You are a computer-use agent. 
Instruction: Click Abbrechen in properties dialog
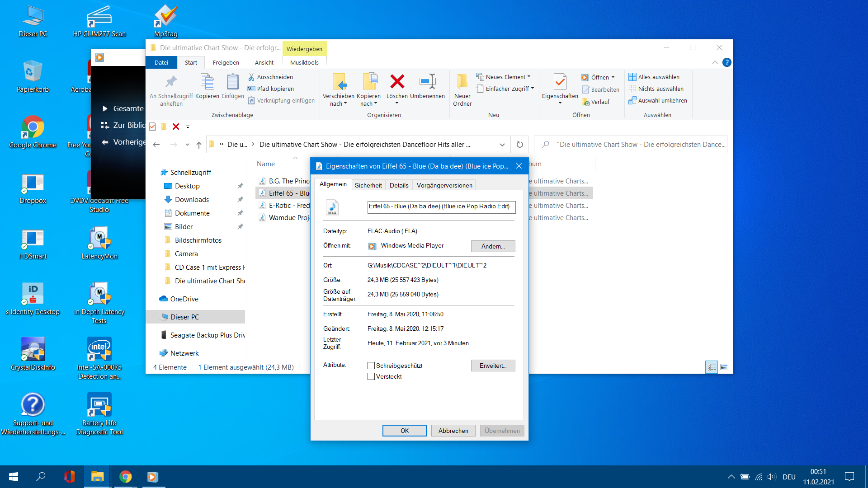[453, 431]
